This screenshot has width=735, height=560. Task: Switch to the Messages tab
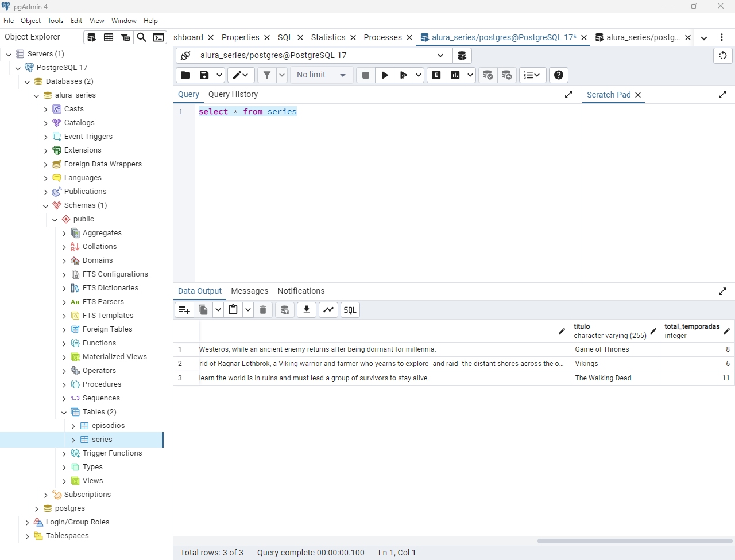[250, 291]
